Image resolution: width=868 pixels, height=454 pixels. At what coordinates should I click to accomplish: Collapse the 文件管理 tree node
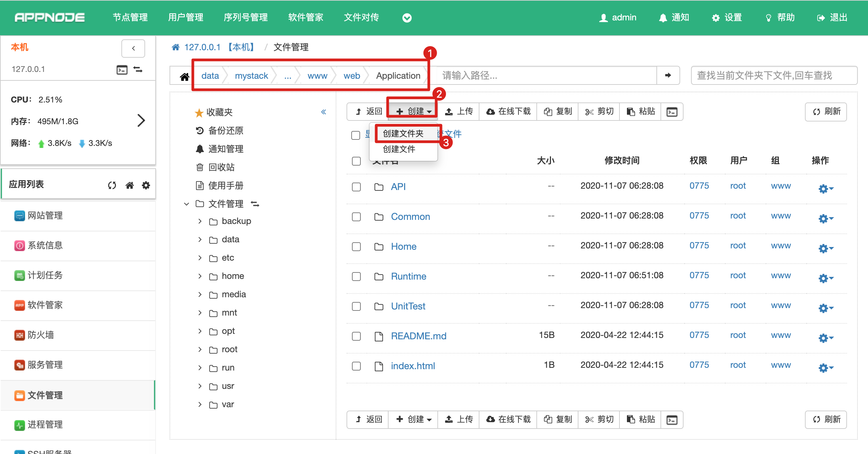pyautogui.click(x=186, y=204)
